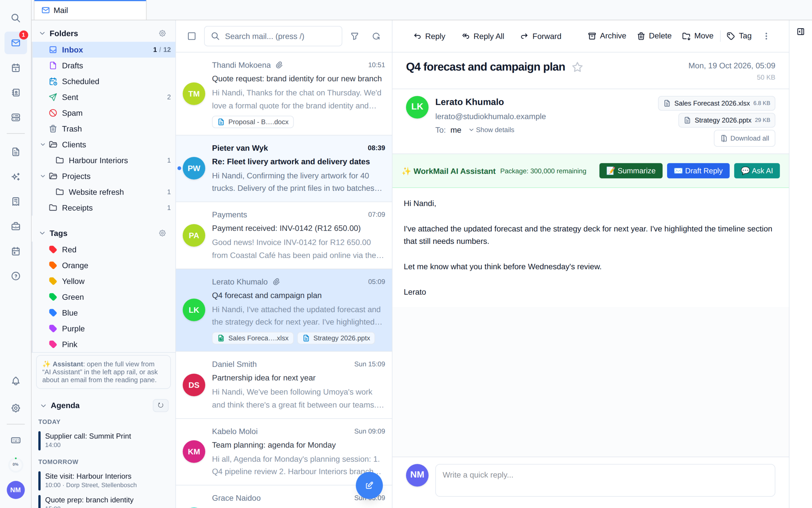The height and width of the screenshot is (508, 812).
Task: Click the Ask AI button
Action: (x=756, y=171)
